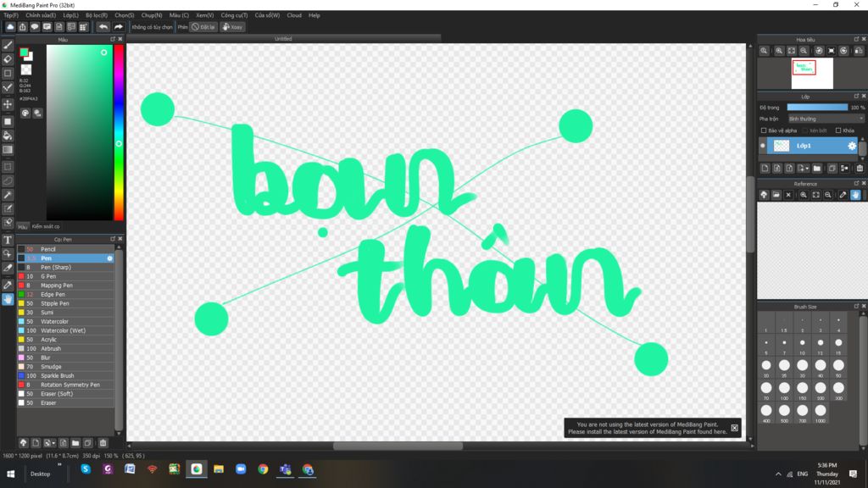Select the Lasso tool
The height and width of the screenshot is (488, 868).
tap(8, 181)
